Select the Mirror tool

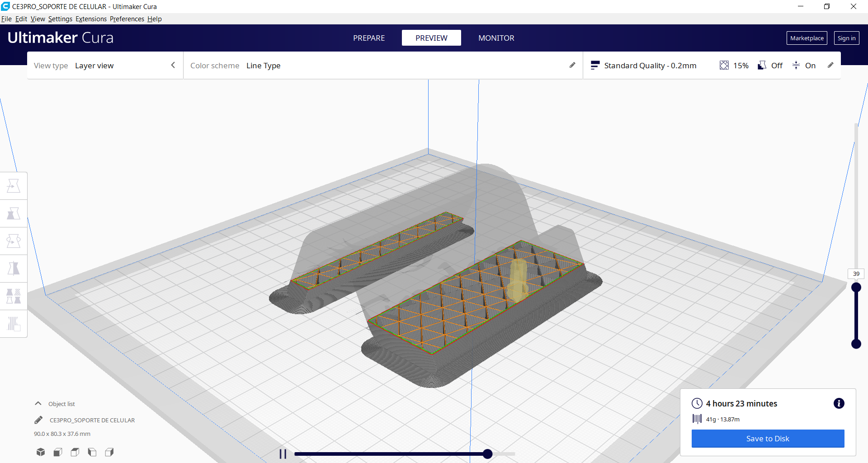[x=13, y=268]
